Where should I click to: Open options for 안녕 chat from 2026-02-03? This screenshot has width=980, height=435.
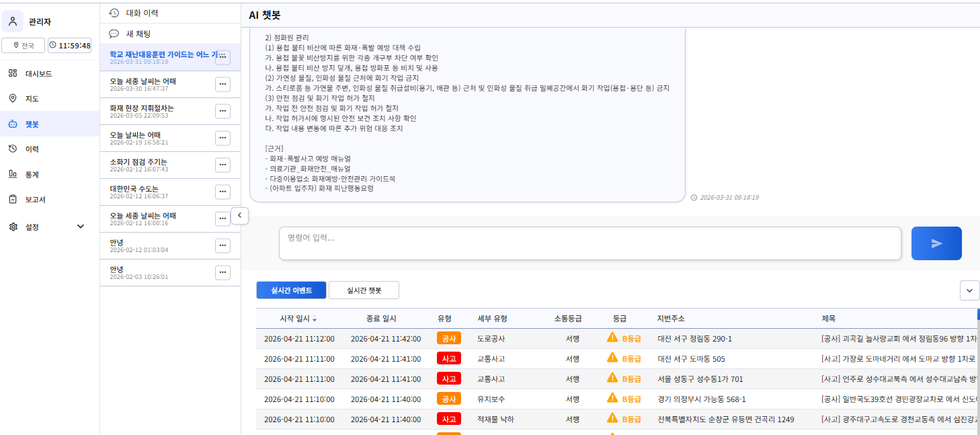(223, 272)
